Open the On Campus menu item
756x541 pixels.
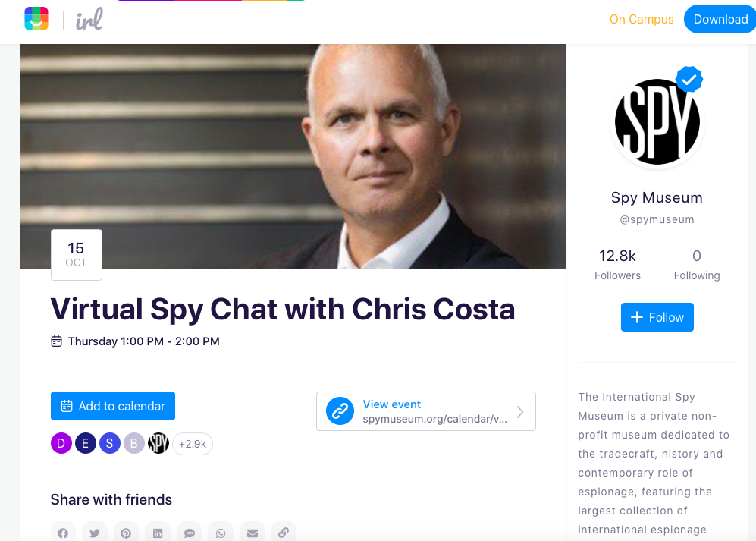click(642, 19)
